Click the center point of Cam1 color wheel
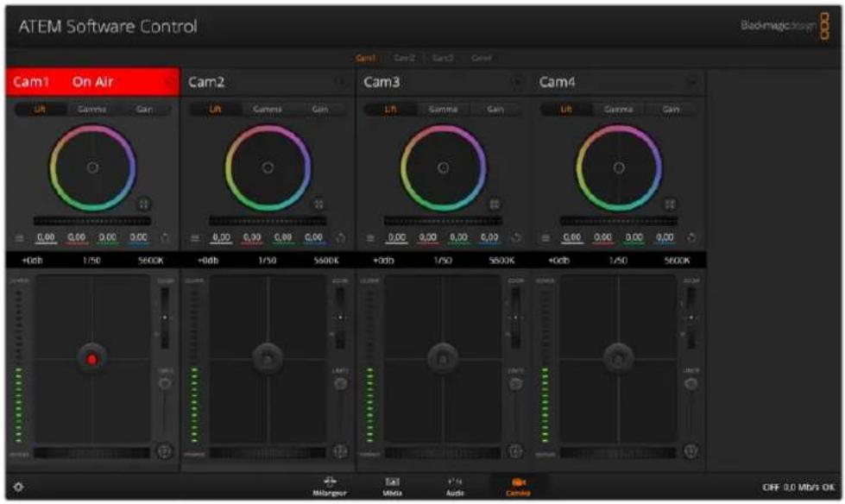Screen dimensions: 845x504 [92, 167]
